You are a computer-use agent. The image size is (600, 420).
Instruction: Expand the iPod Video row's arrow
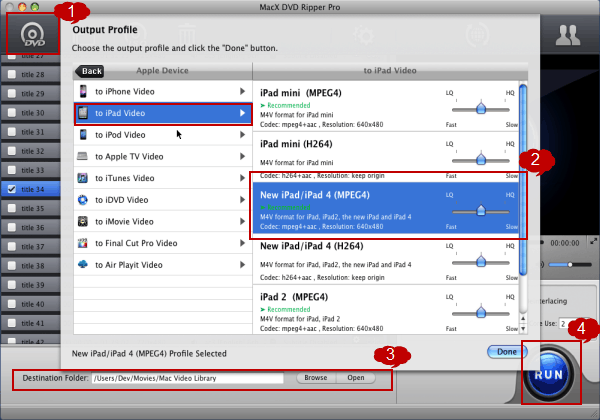click(x=242, y=135)
